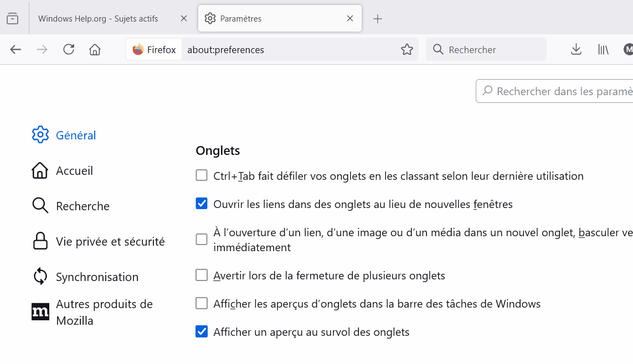Uncheck Ouvrir les liens dans des onglets

coord(202,204)
